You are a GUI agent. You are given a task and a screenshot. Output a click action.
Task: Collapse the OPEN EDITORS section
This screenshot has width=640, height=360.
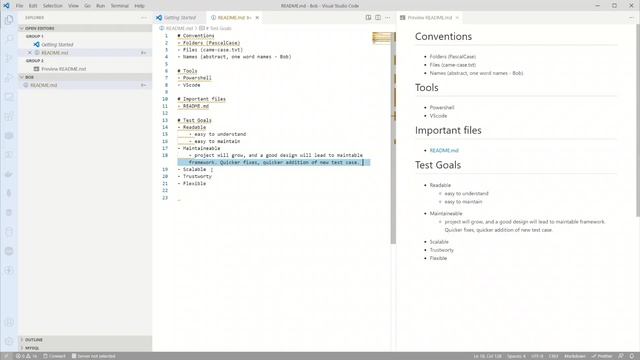85,28
